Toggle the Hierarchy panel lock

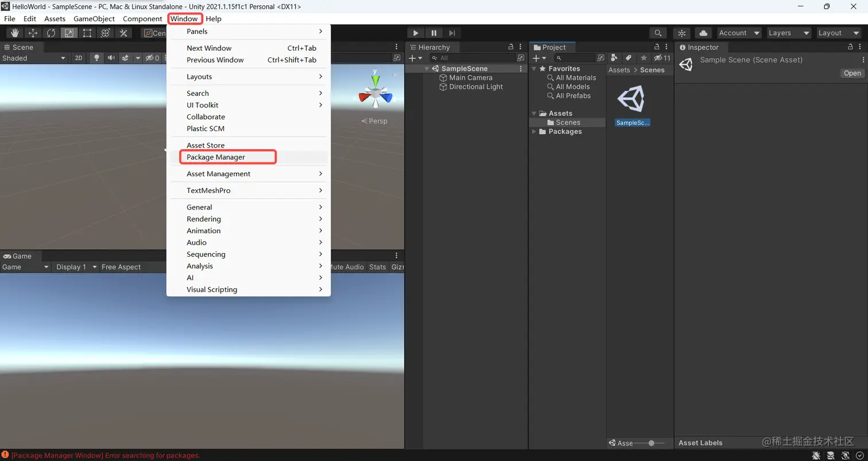click(x=511, y=47)
